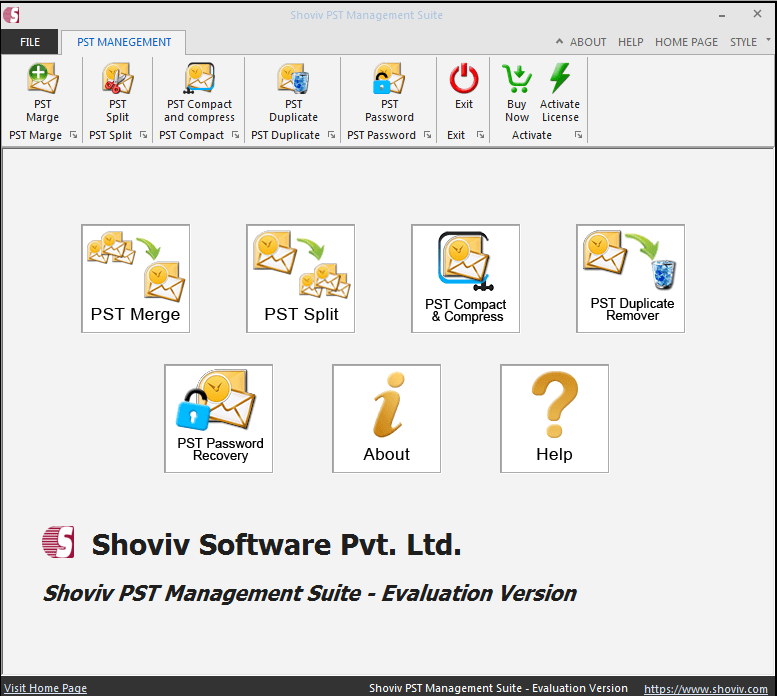Open the FILE menu tab
This screenshot has height=696, width=777.
click(30, 42)
